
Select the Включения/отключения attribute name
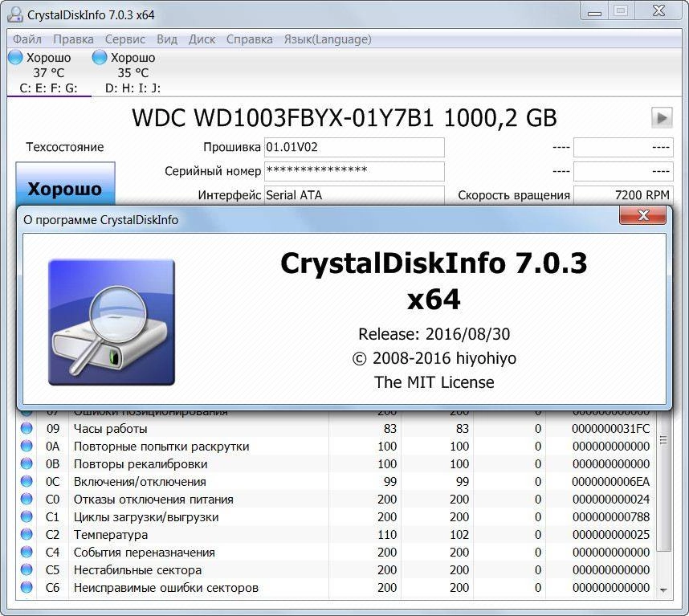[x=140, y=482]
